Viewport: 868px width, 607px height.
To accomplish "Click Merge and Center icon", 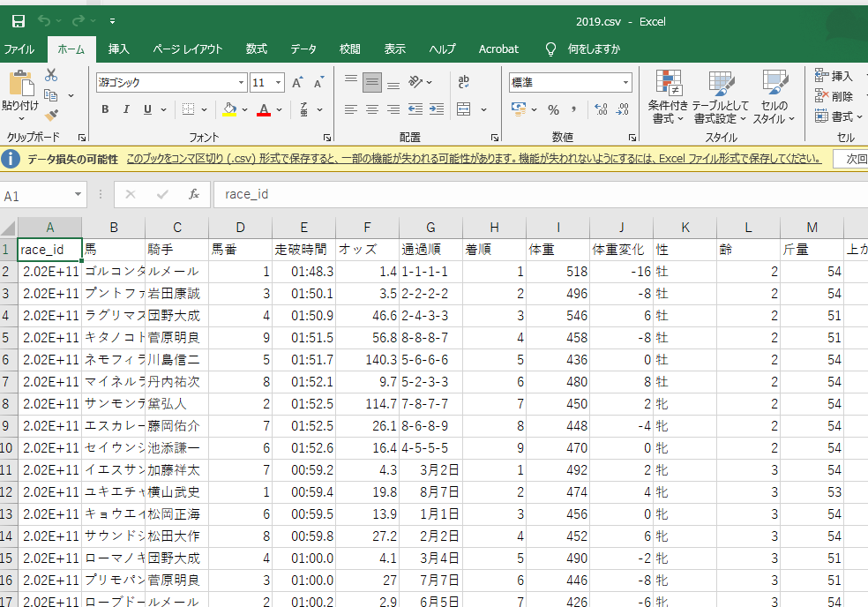I will point(464,109).
